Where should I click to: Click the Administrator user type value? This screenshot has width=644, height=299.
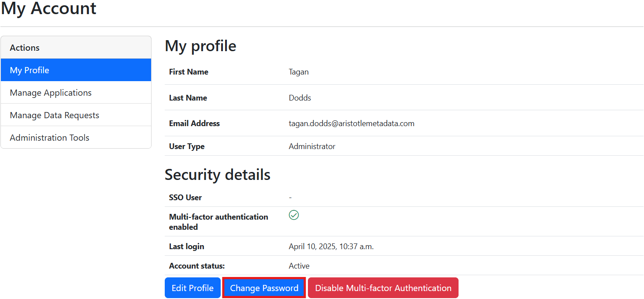(x=312, y=146)
